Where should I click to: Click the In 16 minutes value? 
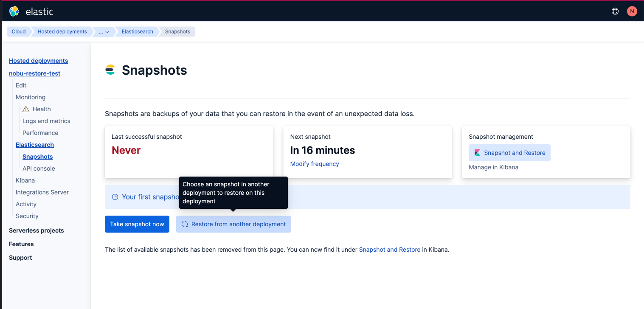pyautogui.click(x=323, y=150)
